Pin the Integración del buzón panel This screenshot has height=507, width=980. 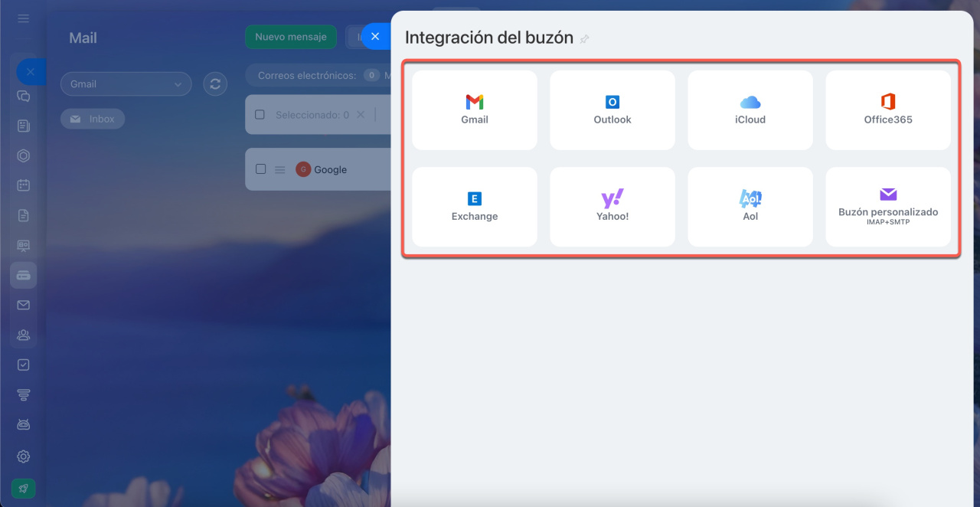585,38
